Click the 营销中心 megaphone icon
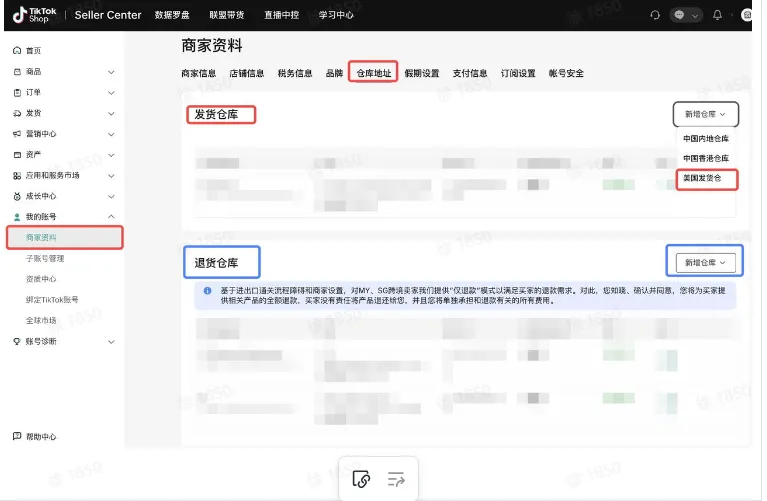Viewport: 767px width, 501px height. tap(17, 134)
